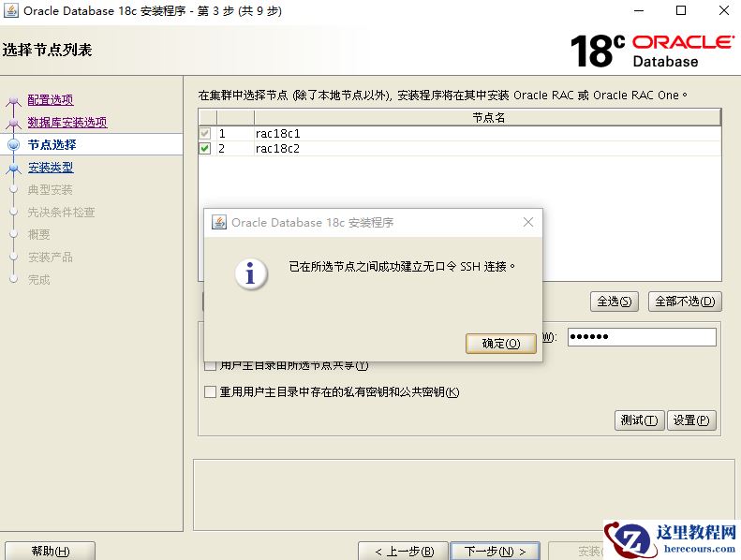Click the step marker next to 配置选项
Viewport: 741px width, 560px height.
coord(14,100)
